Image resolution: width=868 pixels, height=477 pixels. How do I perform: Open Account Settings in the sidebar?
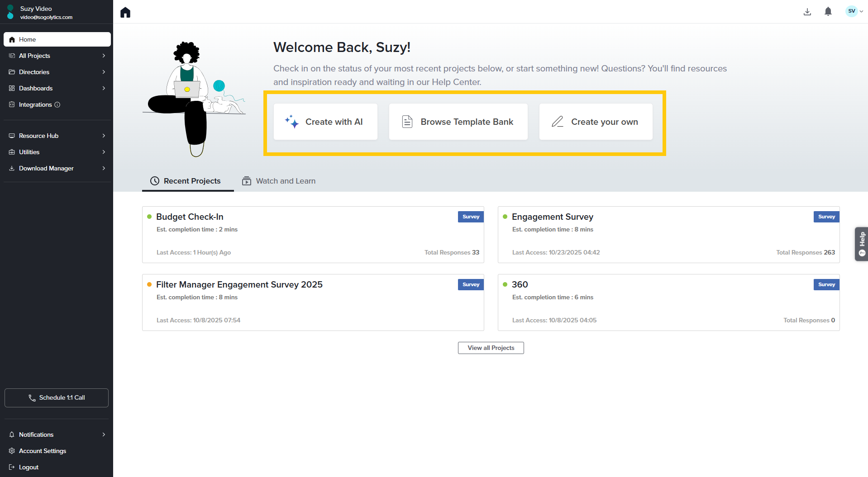[x=42, y=451]
